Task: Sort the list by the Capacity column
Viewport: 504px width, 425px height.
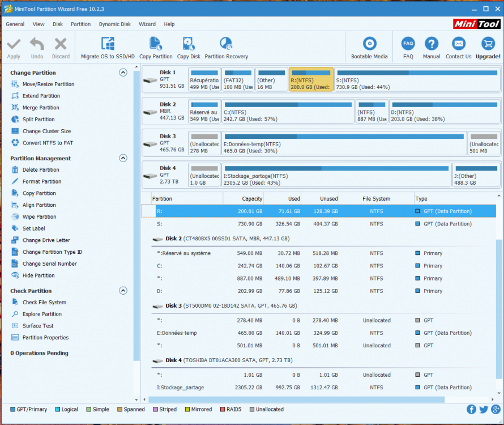Action: 244,199
